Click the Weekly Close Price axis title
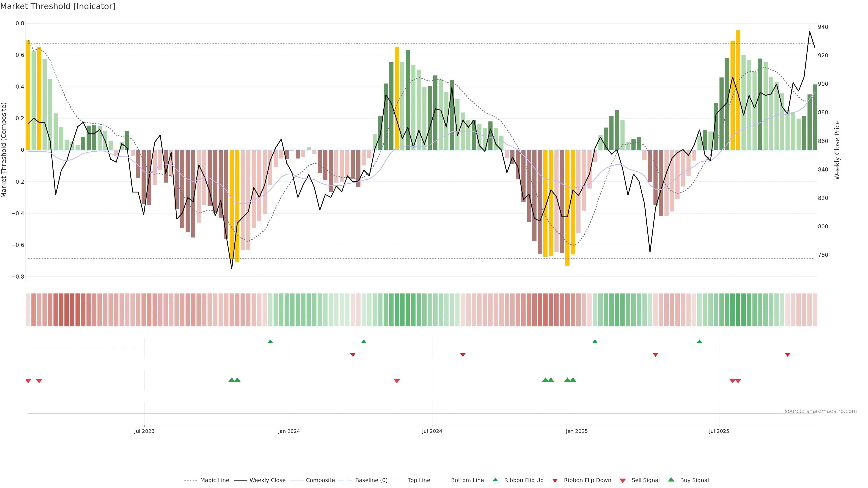868x488 pixels. tap(837, 150)
